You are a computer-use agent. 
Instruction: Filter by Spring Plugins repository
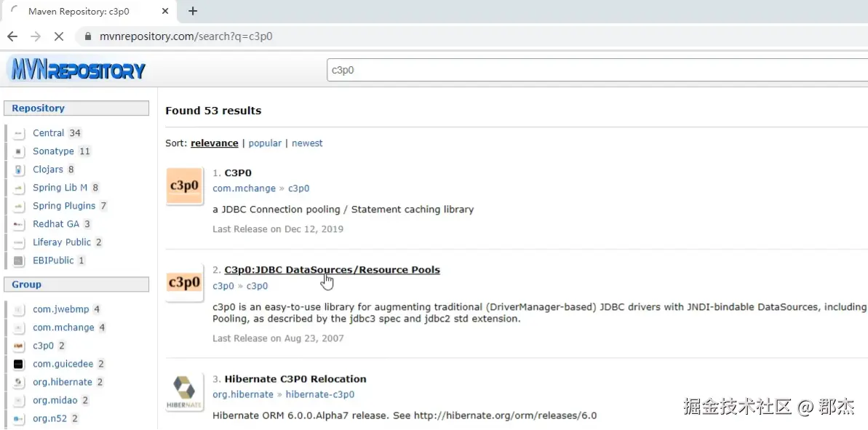point(64,206)
